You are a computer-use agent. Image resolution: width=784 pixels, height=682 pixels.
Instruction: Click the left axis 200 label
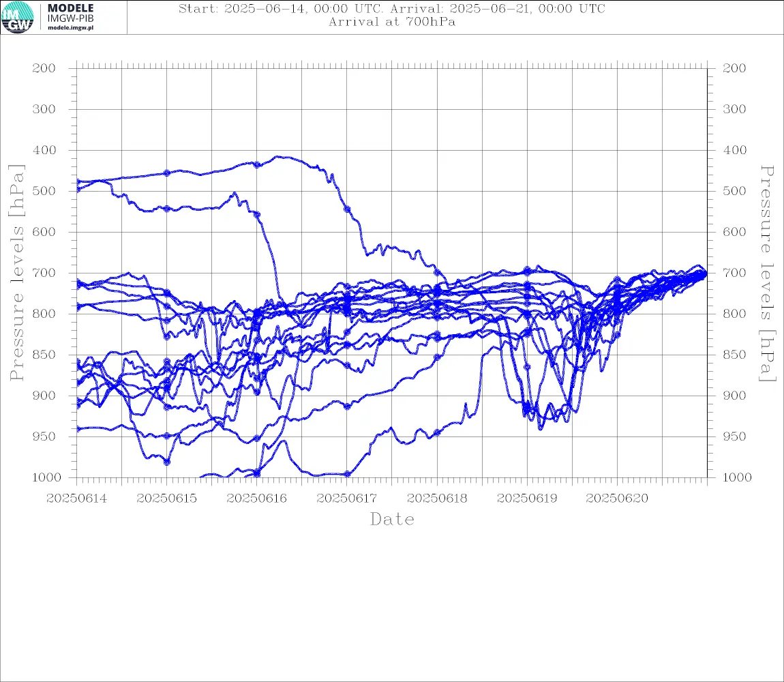click(44, 68)
